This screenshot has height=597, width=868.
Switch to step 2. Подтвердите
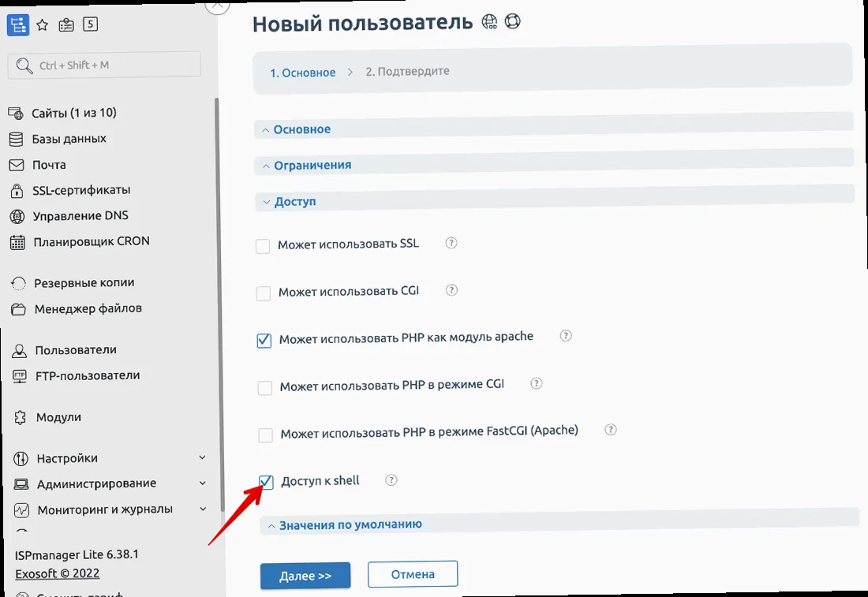[408, 71]
